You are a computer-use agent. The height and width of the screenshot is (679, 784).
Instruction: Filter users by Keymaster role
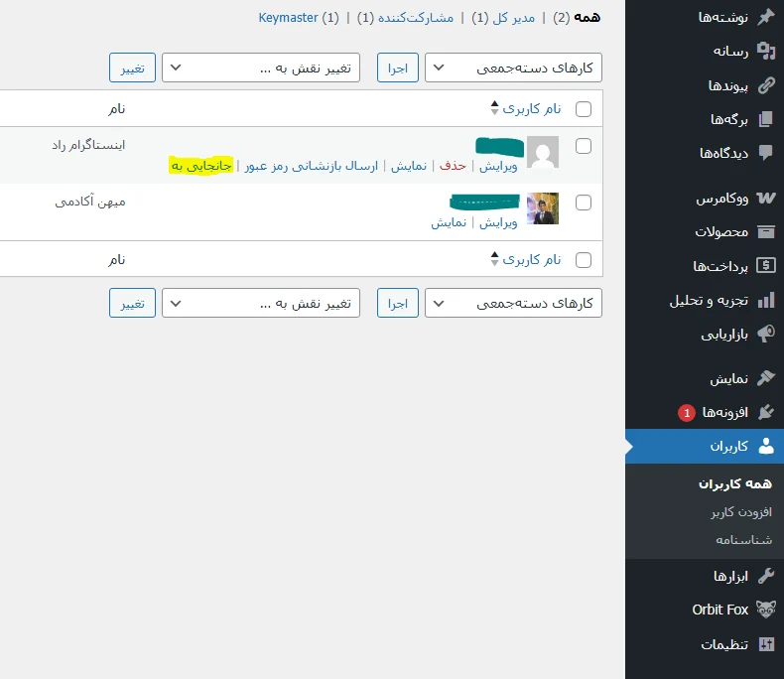(288, 18)
